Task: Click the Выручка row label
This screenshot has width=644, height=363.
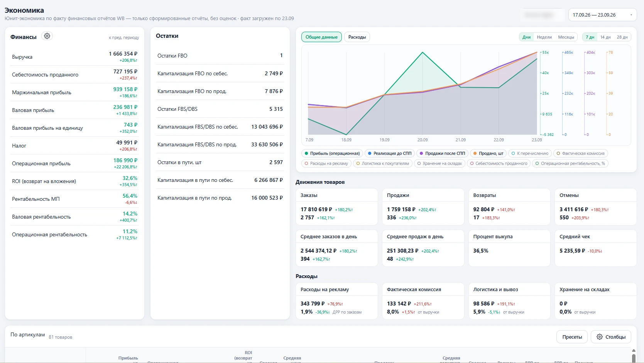Action: (22, 57)
